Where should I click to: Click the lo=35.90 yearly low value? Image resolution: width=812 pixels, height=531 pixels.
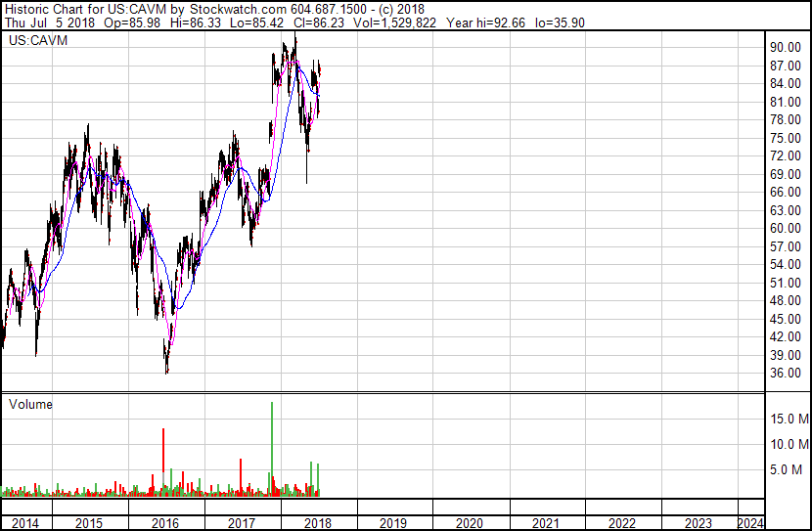tap(560, 22)
